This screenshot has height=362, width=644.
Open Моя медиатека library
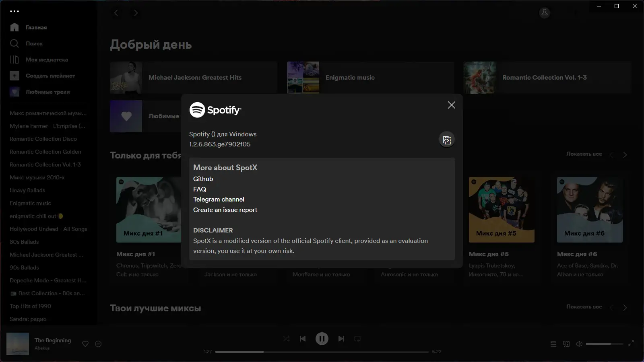[x=47, y=60]
